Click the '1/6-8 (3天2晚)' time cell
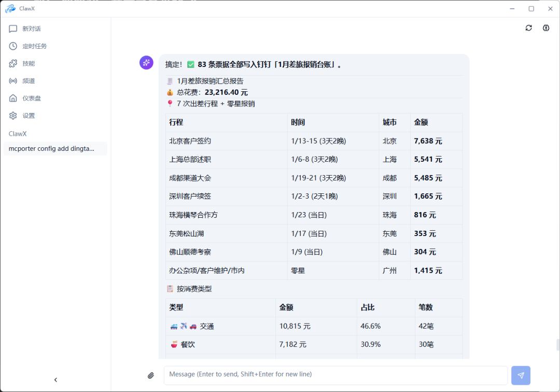The height and width of the screenshot is (392, 560). [x=333, y=160]
